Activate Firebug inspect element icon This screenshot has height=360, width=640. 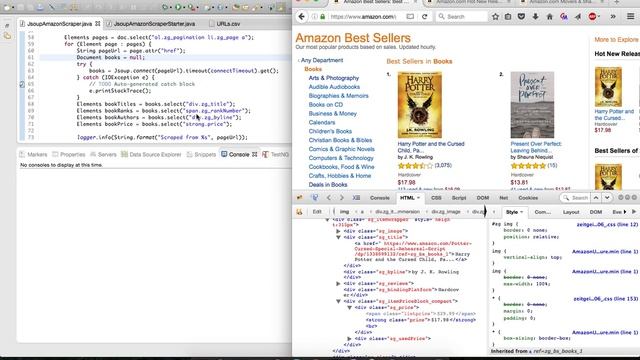point(315,198)
